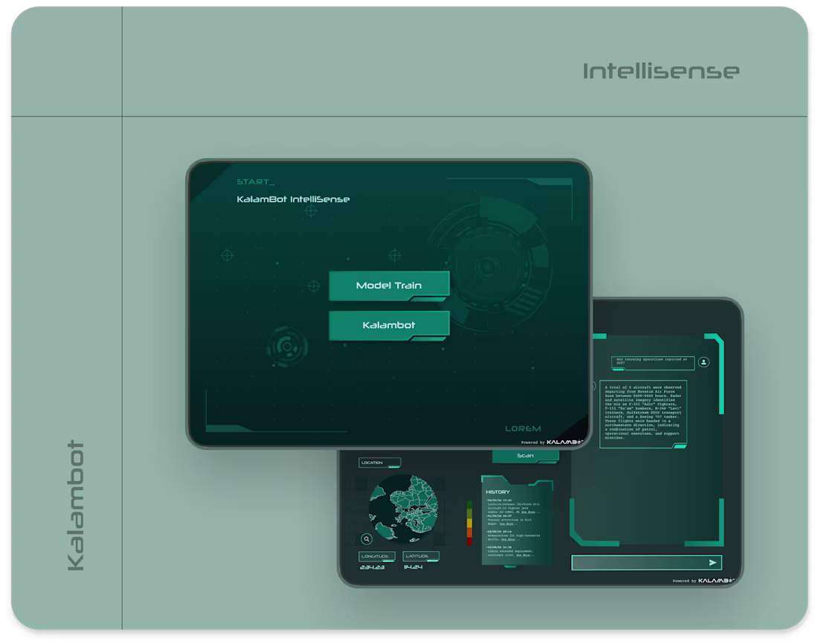The width and height of the screenshot is (818, 644).
Task: Click the rotating globe map thumbnail
Action: [x=405, y=508]
